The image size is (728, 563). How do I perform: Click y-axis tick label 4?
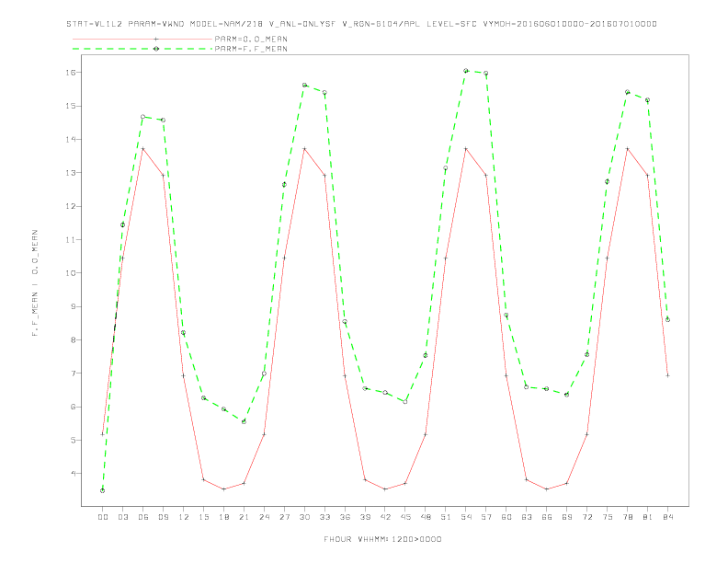(x=73, y=474)
